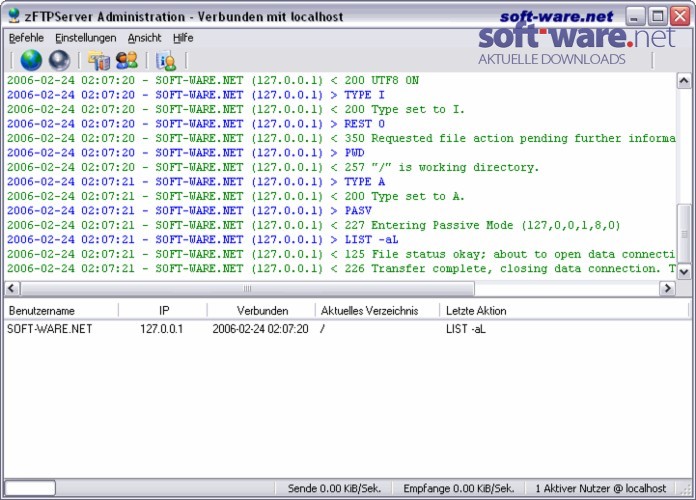The height and width of the screenshot is (500, 696).
Task: Open the users management toolbar icon
Action: tap(127, 60)
